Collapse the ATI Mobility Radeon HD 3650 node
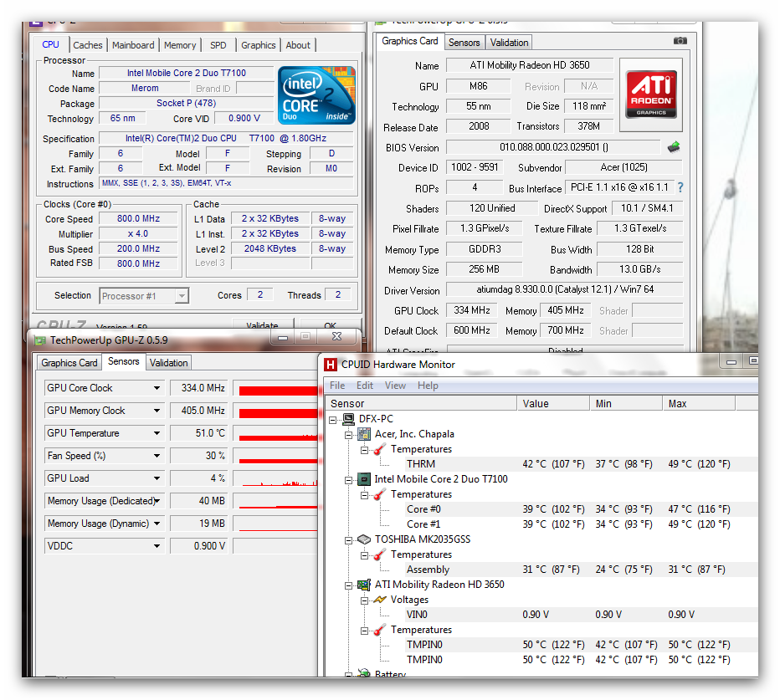This screenshot has width=780, height=700. point(349,585)
